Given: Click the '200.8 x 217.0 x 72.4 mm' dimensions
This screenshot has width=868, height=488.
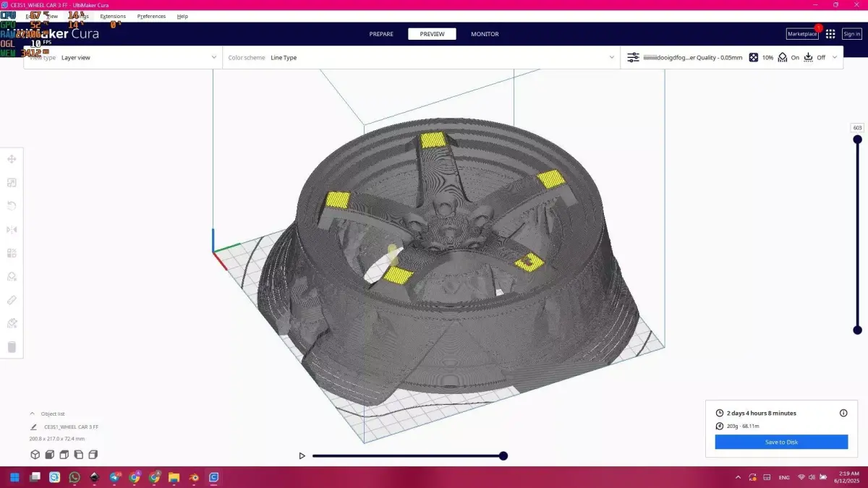Looking at the screenshot, I should click(x=57, y=439).
